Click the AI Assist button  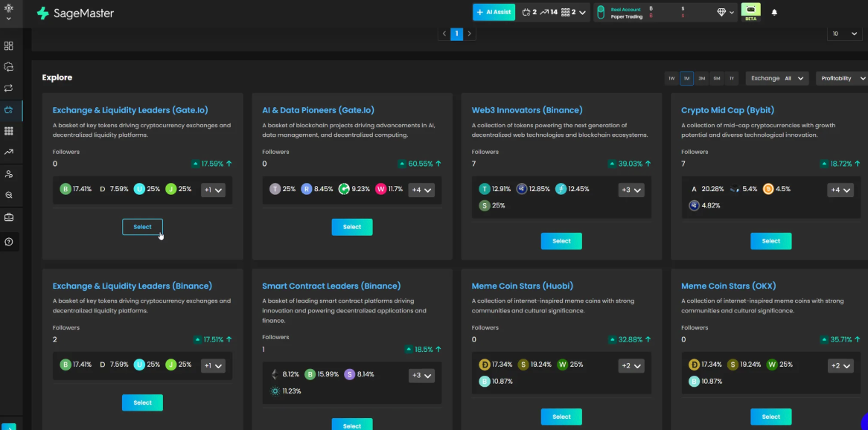pos(494,12)
